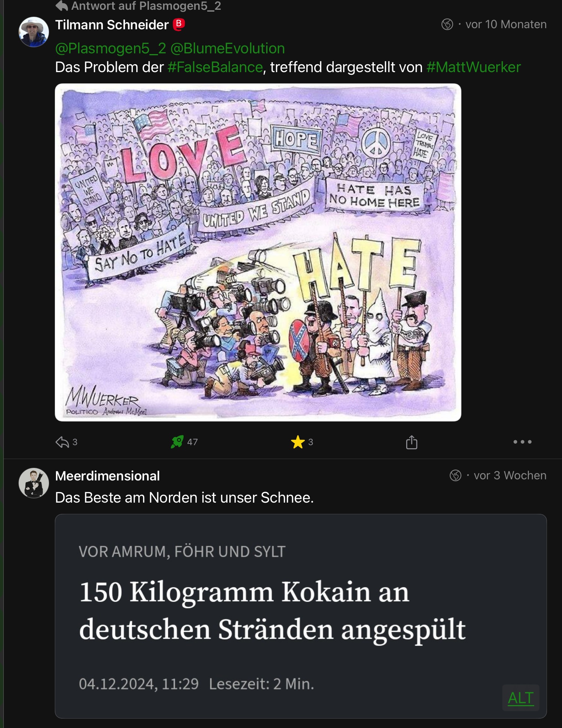This screenshot has width=562, height=728.
Task: Open the @BlumeEvolution mention
Action: pyautogui.click(x=228, y=48)
